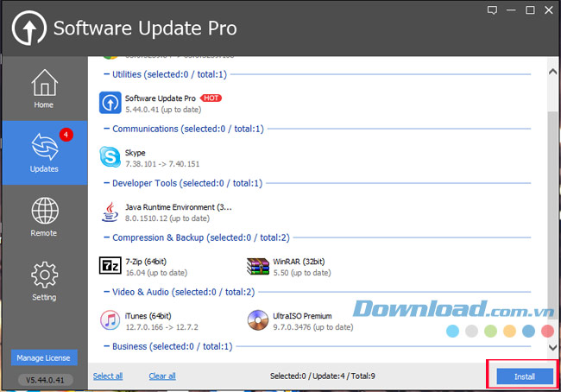Screen dimensions: 561x392
Task: Click the UltraISO 9.7.0.3476 version text
Action: [x=312, y=327]
